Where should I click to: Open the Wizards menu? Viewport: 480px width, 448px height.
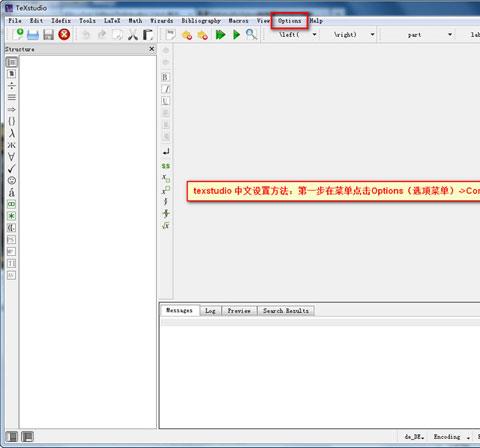(162, 21)
